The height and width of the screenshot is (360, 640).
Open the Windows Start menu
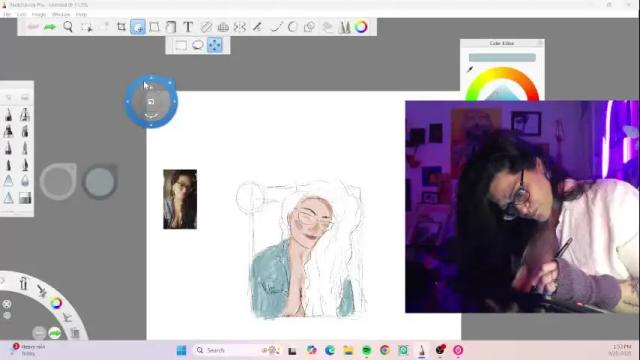coord(181,350)
